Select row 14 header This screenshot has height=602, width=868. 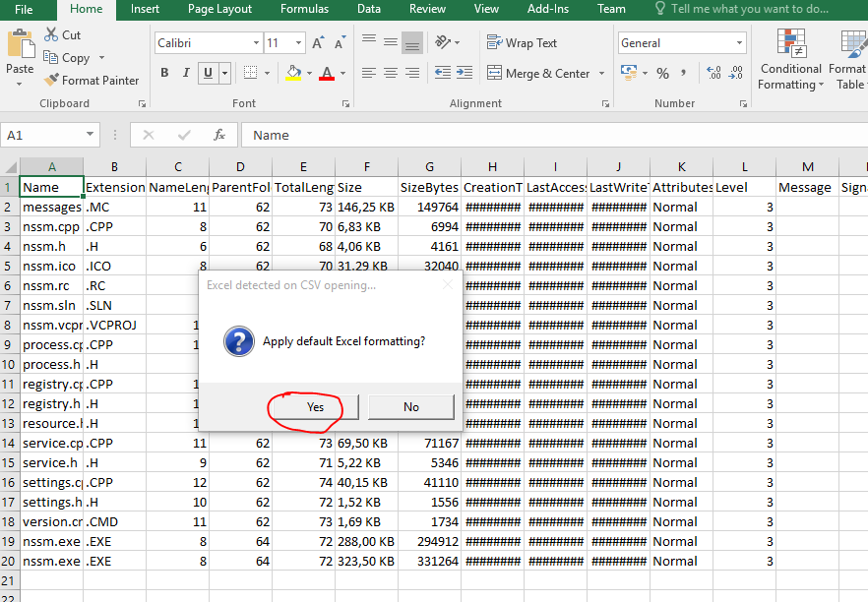(9, 444)
